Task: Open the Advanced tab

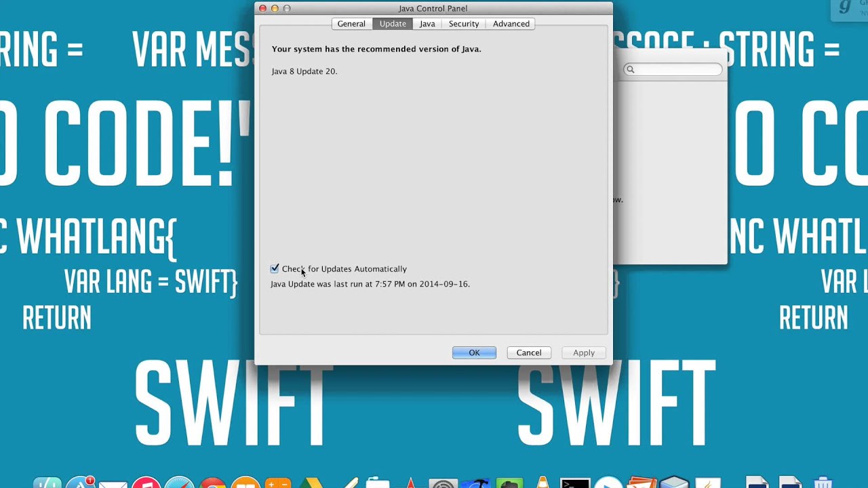Action: click(511, 24)
